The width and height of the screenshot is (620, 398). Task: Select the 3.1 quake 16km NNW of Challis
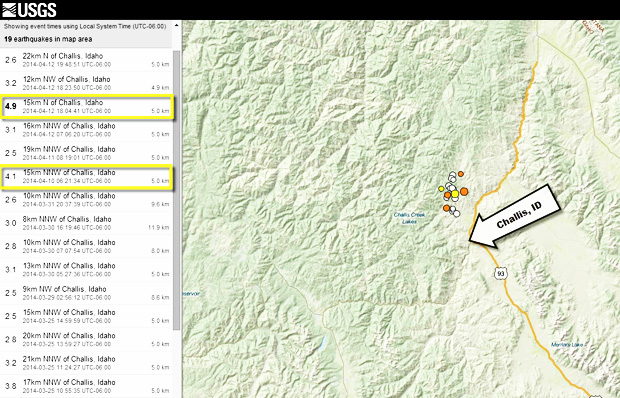pyautogui.click(x=86, y=130)
